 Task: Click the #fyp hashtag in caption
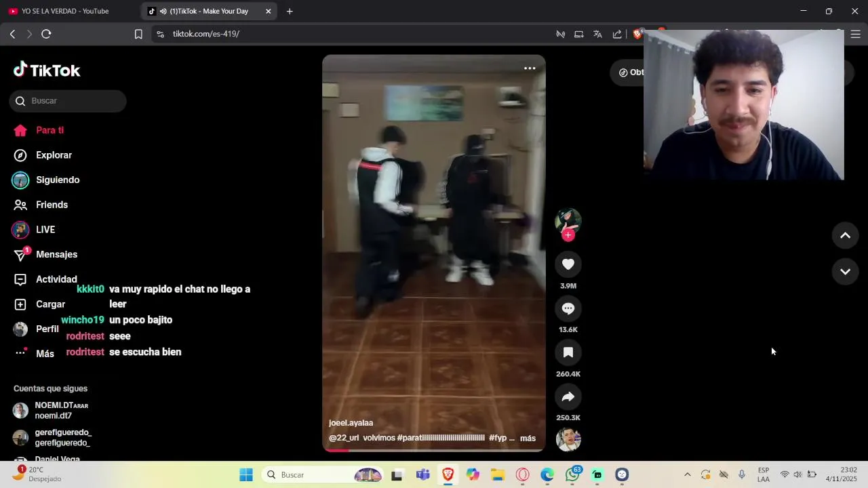pyautogui.click(x=498, y=438)
